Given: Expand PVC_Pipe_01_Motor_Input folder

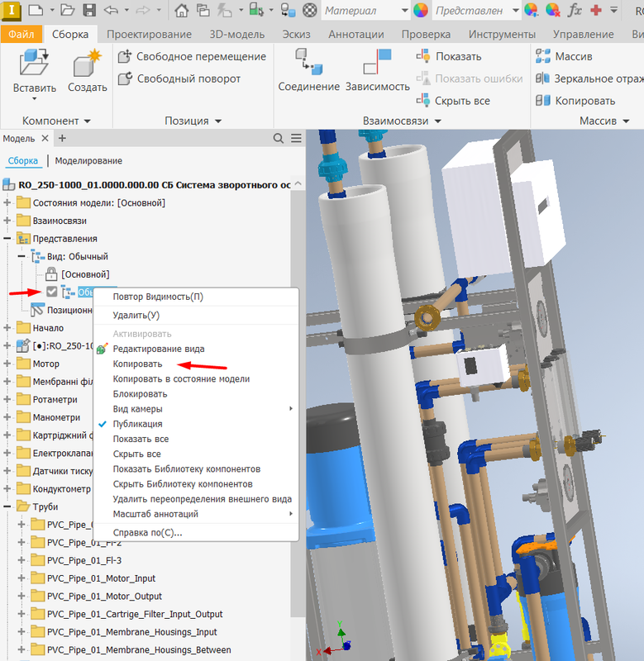Looking at the screenshot, I should [x=21, y=578].
